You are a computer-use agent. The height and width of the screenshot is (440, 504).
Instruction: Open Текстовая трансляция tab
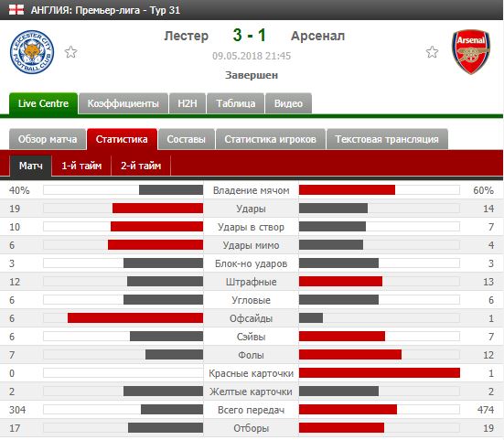[387, 139]
